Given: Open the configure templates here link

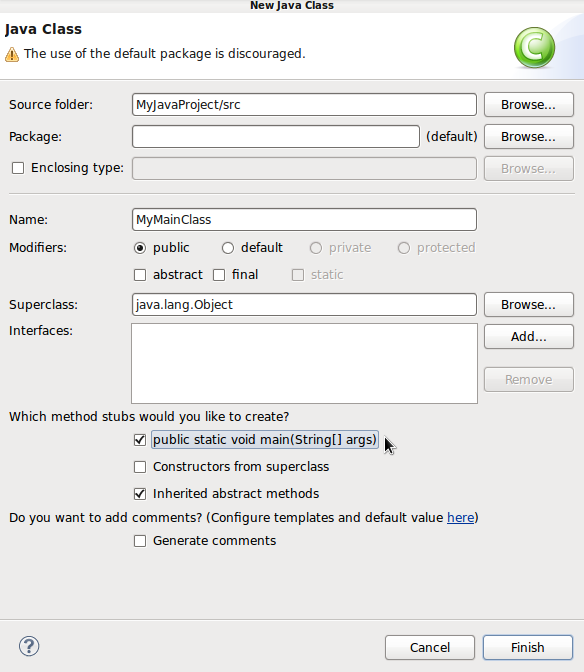Looking at the screenshot, I should click(461, 518).
